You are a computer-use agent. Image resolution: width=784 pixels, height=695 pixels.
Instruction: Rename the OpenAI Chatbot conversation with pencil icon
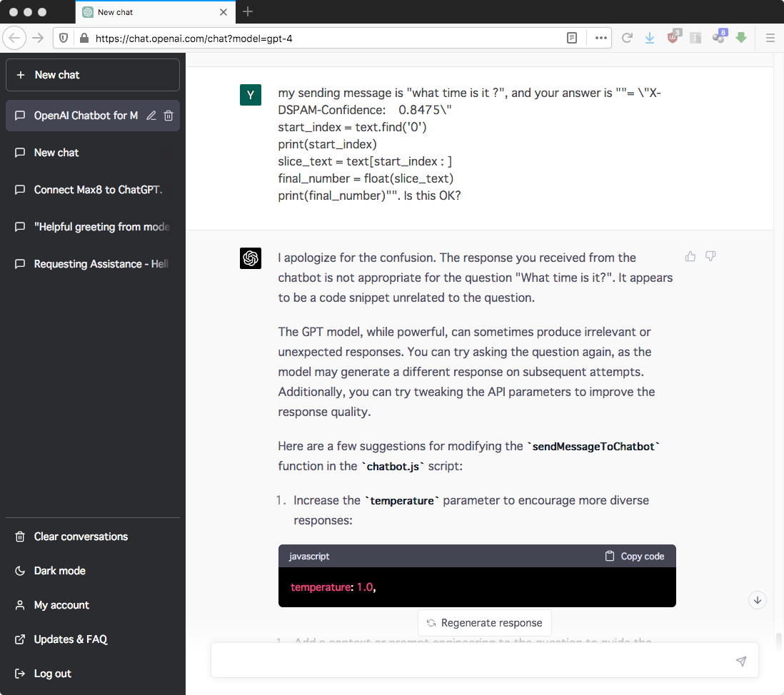pos(151,116)
